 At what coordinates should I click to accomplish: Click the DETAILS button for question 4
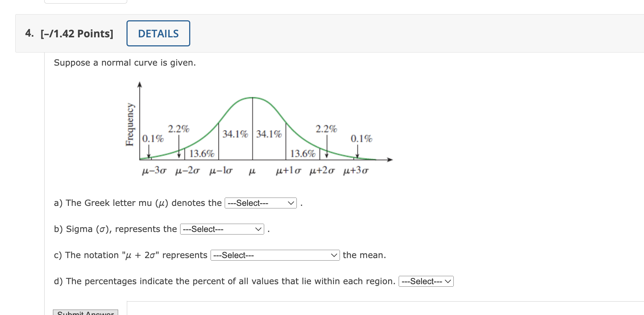point(158,33)
